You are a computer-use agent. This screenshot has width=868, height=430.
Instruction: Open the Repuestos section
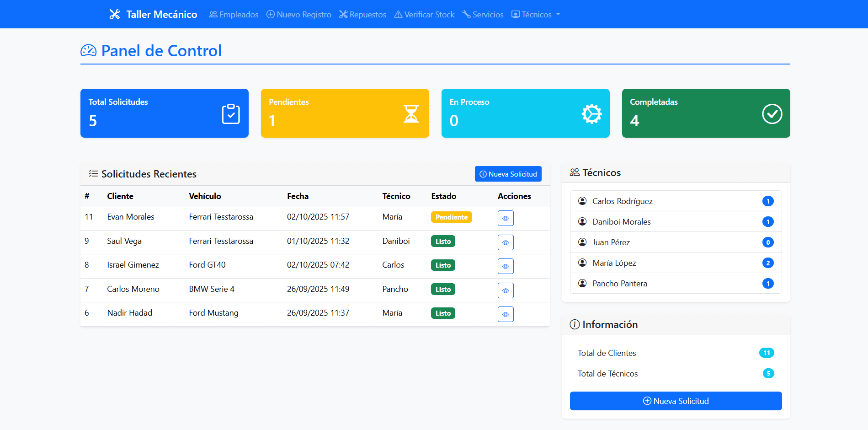coord(363,15)
